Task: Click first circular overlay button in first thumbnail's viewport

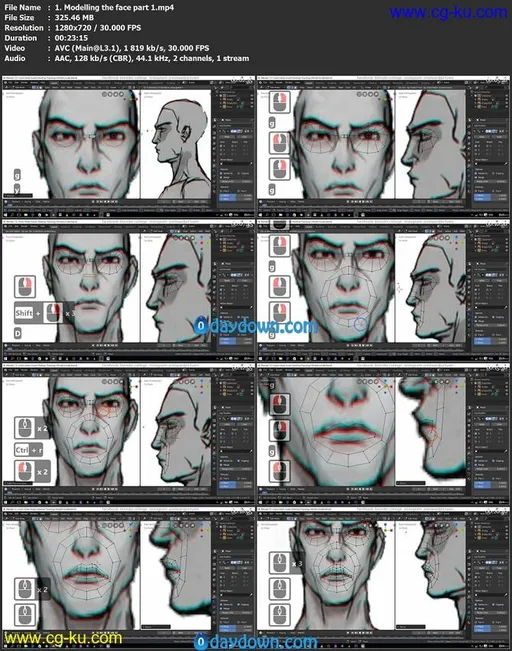Action: coord(104,94)
